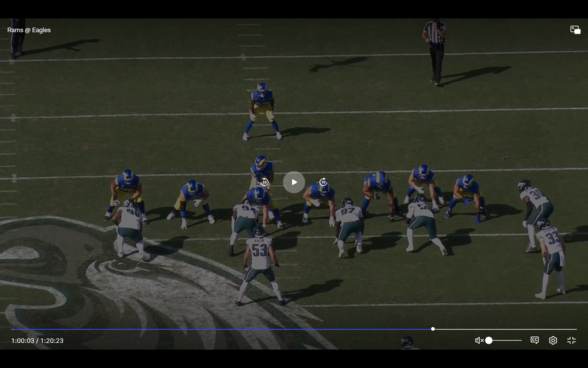The width and height of the screenshot is (588, 368).
Task: Click the 1:00:03 / 1:20:23 time display
Action: (x=37, y=340)
